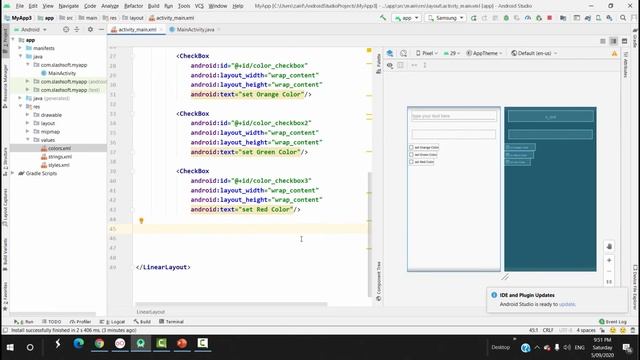Viewport: 640px width, 360px height.
Task: Zoom in with plus in preview
Action: 609,260
